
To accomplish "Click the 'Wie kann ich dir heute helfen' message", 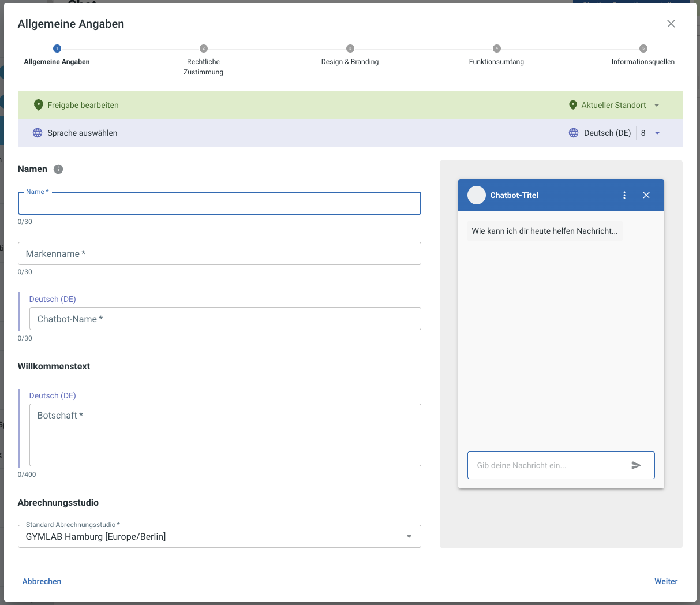I will [x=545, y=231].
